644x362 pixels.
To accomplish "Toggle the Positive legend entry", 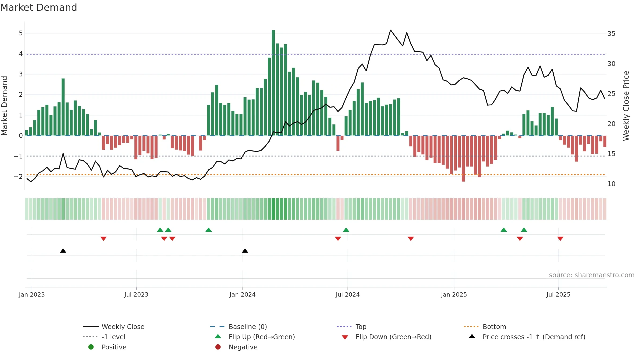I will click(x=107, y=347).
